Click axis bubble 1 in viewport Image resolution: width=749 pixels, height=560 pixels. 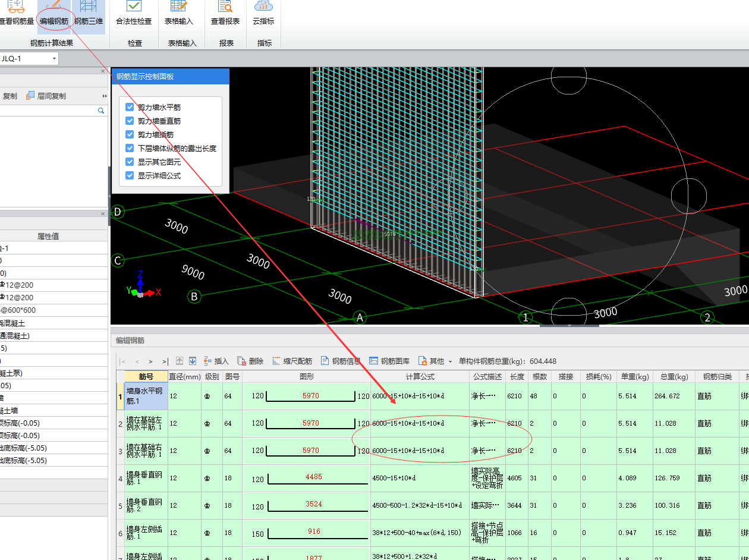pos(525,317)
